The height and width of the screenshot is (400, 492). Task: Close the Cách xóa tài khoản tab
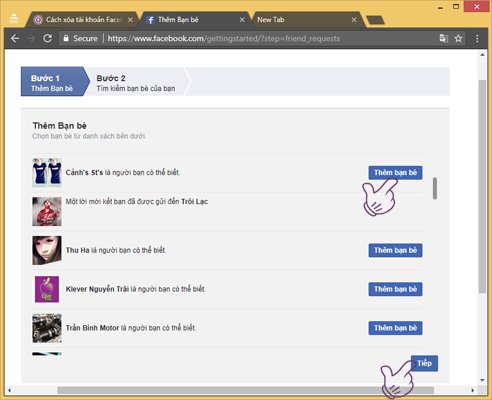point(130,20)
